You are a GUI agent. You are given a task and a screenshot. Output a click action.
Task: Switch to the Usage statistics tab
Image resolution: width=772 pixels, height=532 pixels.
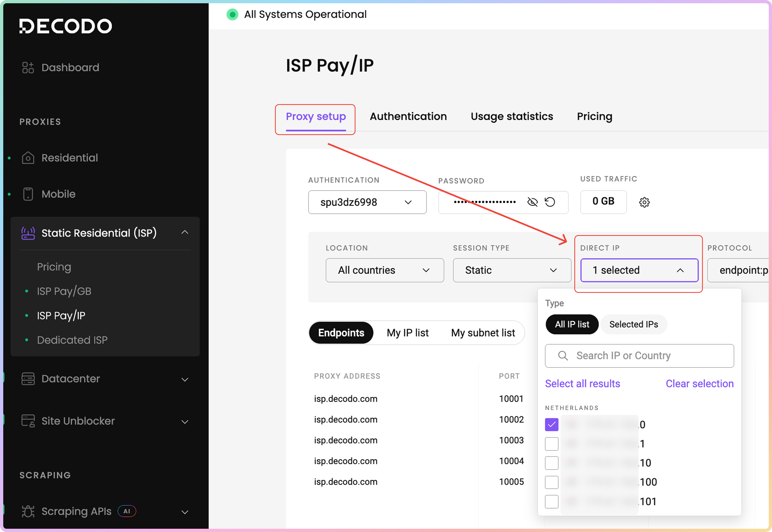(511, 116)
